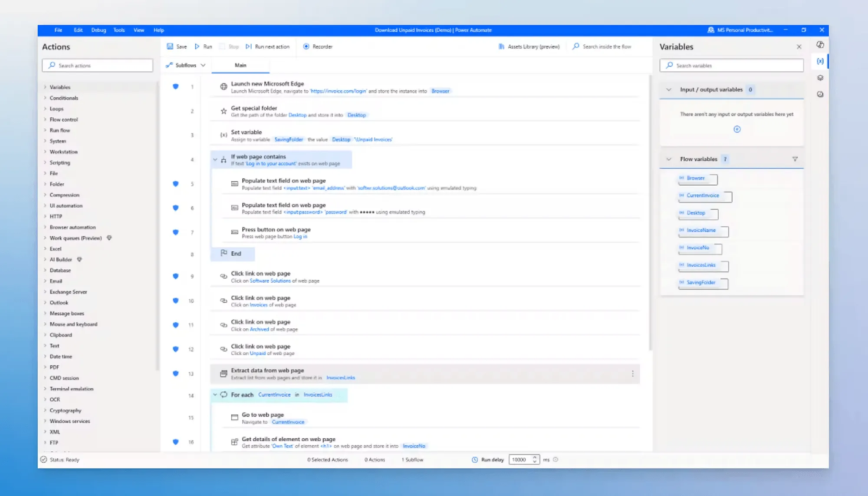Open the Images pane from the right rail
Viewport: 868px width, 496px height.
[x=820, y=94]
